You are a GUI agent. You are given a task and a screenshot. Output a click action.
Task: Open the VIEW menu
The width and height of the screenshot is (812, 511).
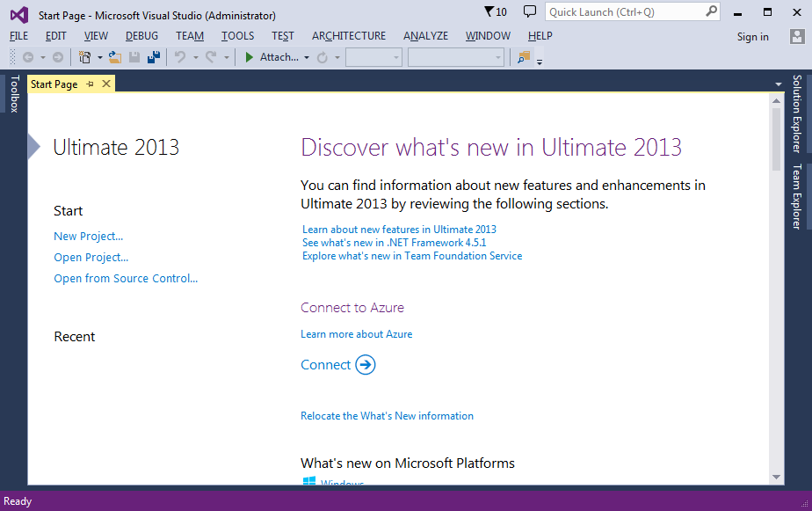pos(97,36)
